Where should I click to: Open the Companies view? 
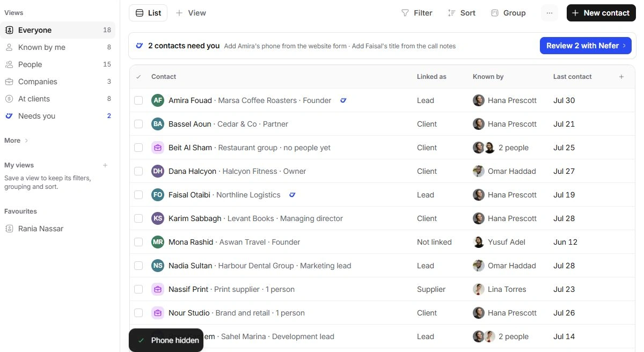pos(58,82)
